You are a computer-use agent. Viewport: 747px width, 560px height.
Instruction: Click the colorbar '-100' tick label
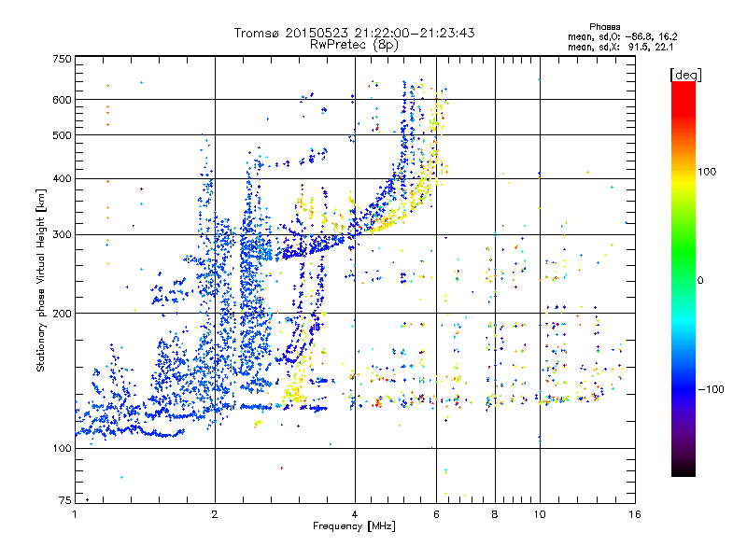[711, 389]
